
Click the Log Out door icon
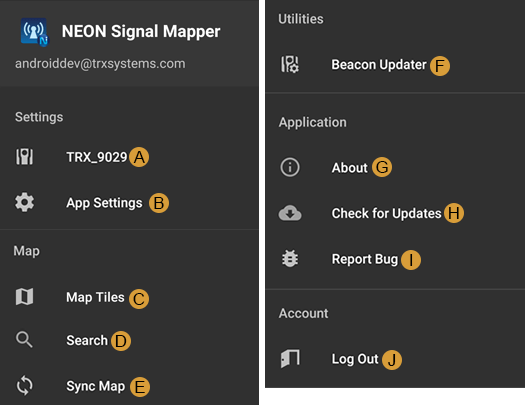(x=290, y=358)
